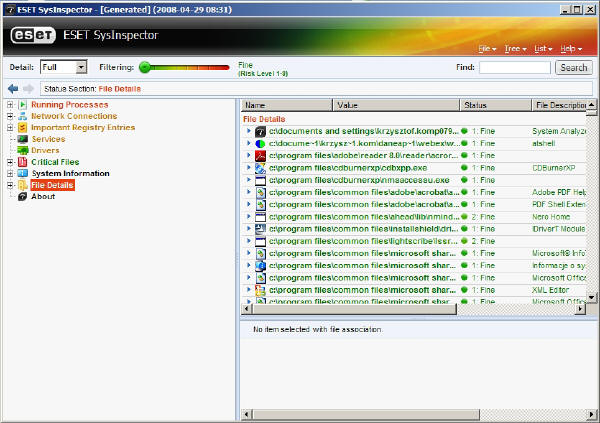Select the Services tree item
The image size is (600, 423).
[48, 139]
